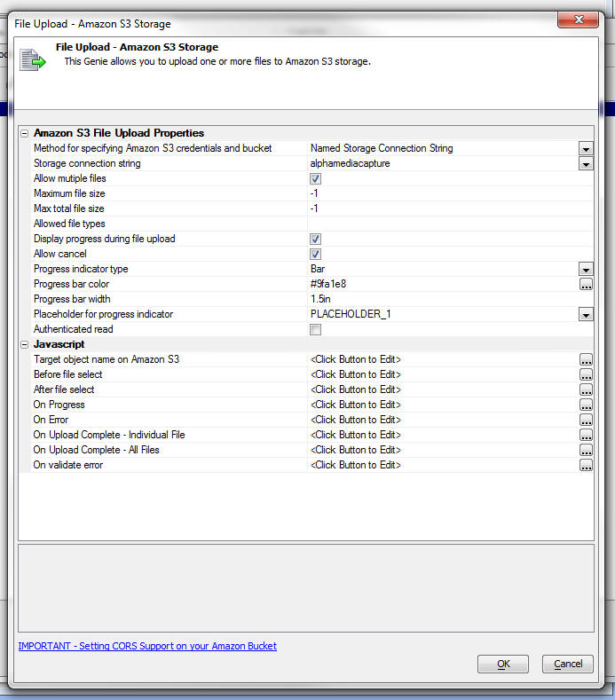Viewport: 615px width, 700px height.
Task: Open editor for On Progress script
Action: coord(586,405)
